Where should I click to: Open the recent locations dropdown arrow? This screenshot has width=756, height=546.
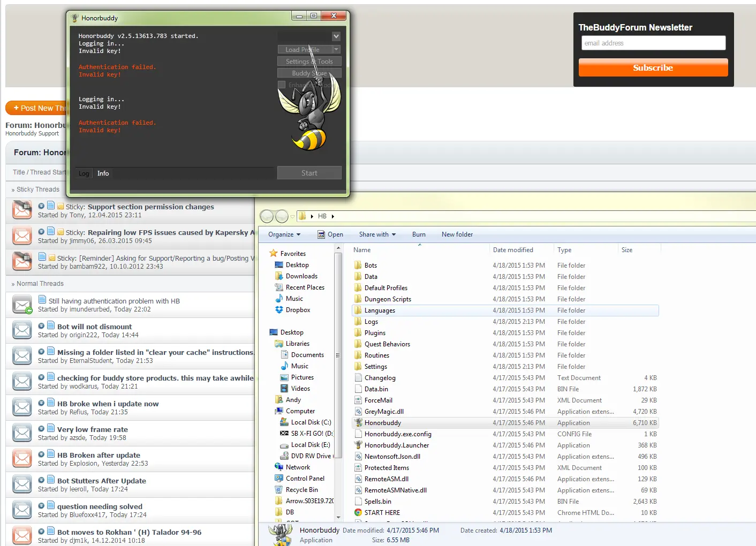[292, 216]
